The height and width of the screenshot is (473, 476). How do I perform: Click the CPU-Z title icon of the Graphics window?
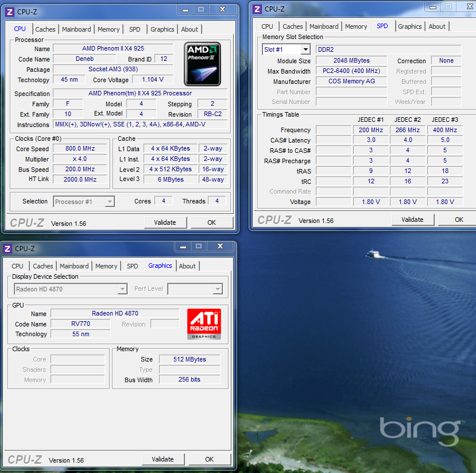7,248
